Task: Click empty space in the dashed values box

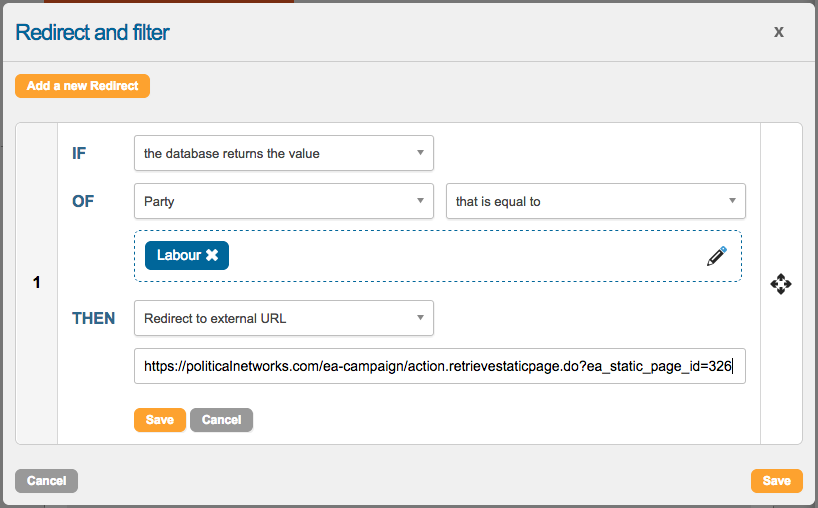Action: point(460,256)
